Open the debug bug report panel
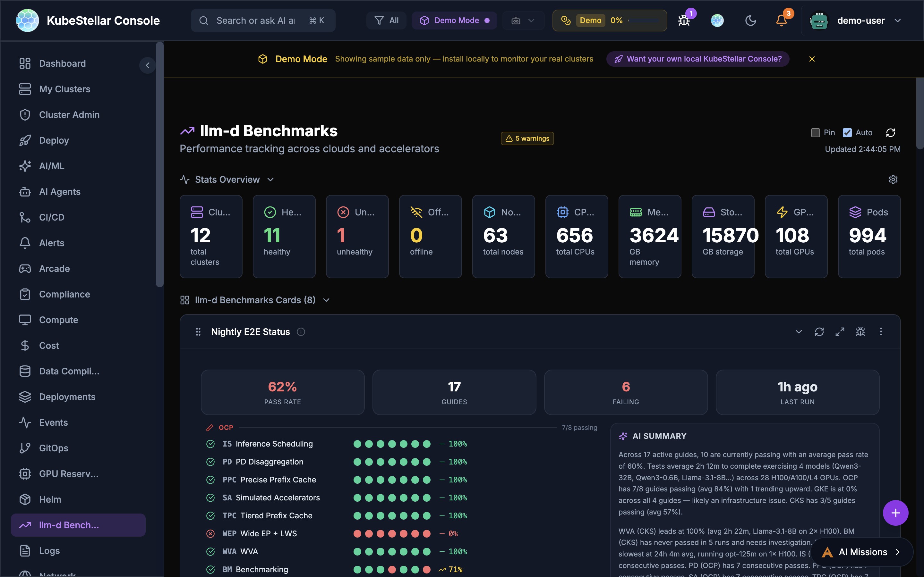The width and height of the screenshot is (924, 577). [683, 20]
